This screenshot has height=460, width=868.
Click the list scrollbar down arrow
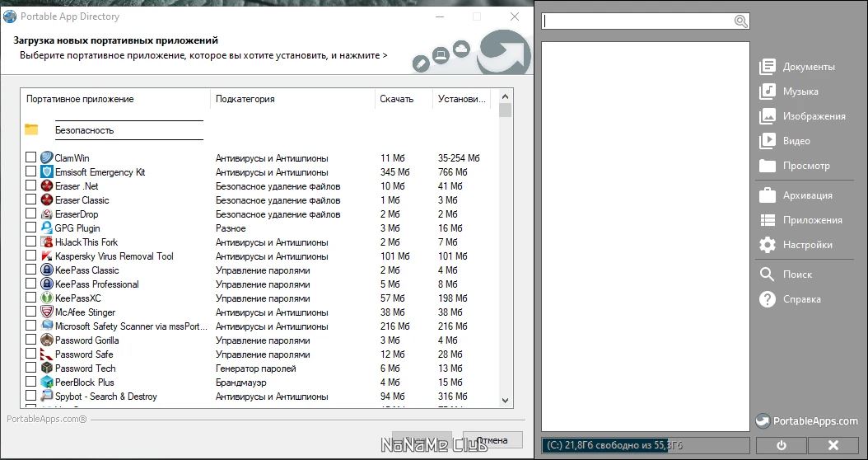click(x=505, y=400)
